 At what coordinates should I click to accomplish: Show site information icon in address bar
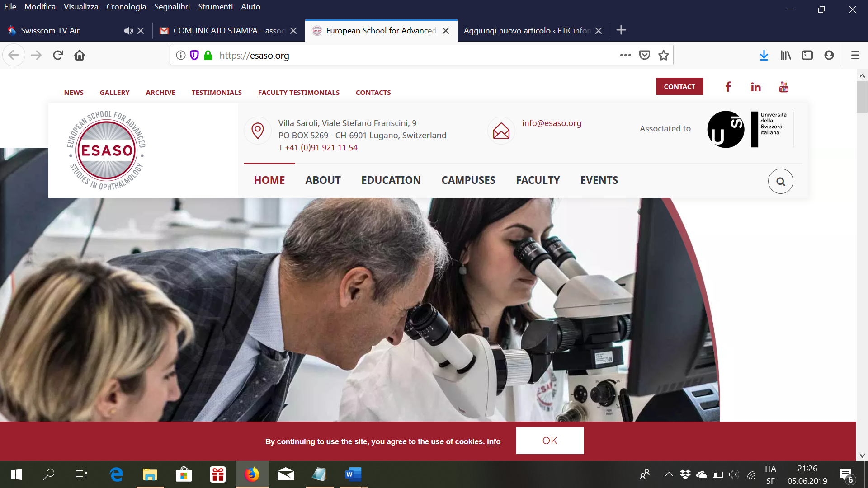[x=181, y=55]
